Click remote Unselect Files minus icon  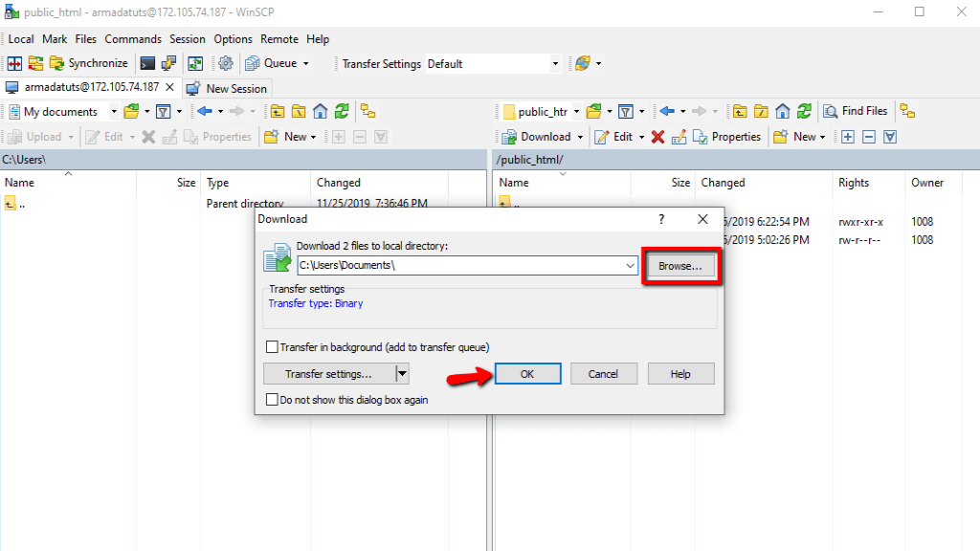pos(869,137)
